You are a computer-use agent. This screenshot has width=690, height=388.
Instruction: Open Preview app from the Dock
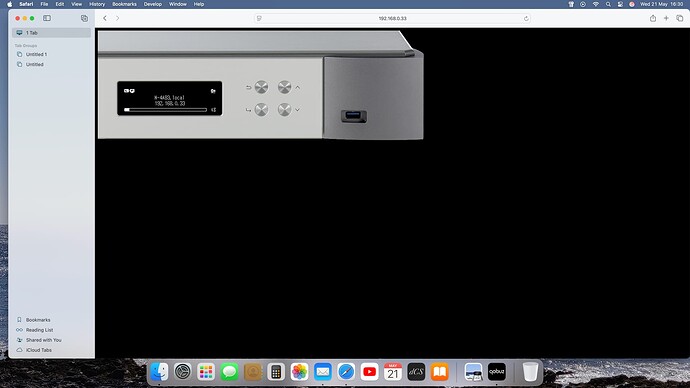click(x=473, y=372)
